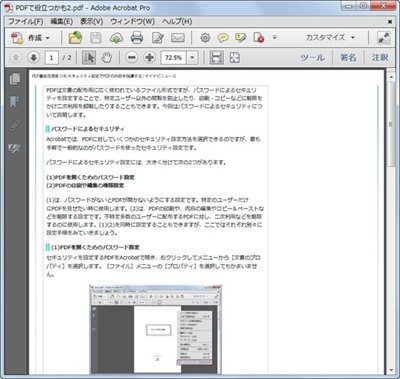
Task: Click the Edit text and pencil icon
Action: click(x=158, y=38)
